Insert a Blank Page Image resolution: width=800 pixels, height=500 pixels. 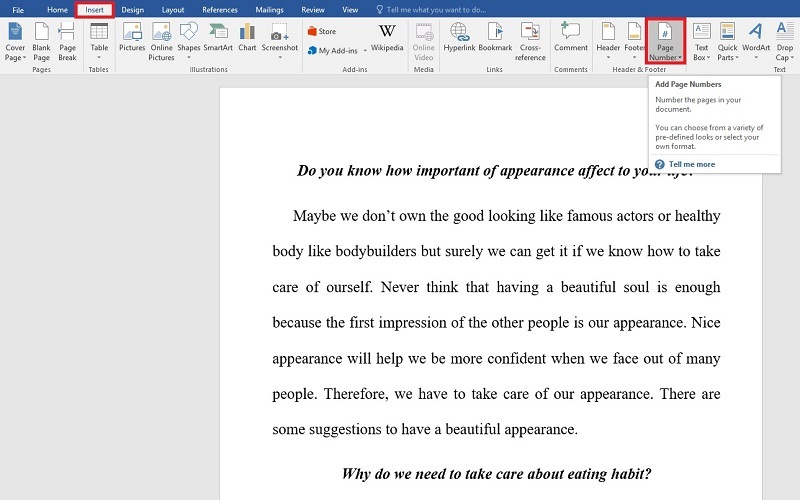coord(41,38)
